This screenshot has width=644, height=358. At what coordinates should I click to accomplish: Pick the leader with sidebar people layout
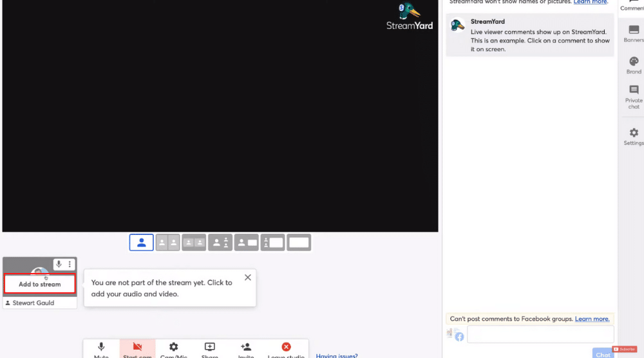point(220,243)
